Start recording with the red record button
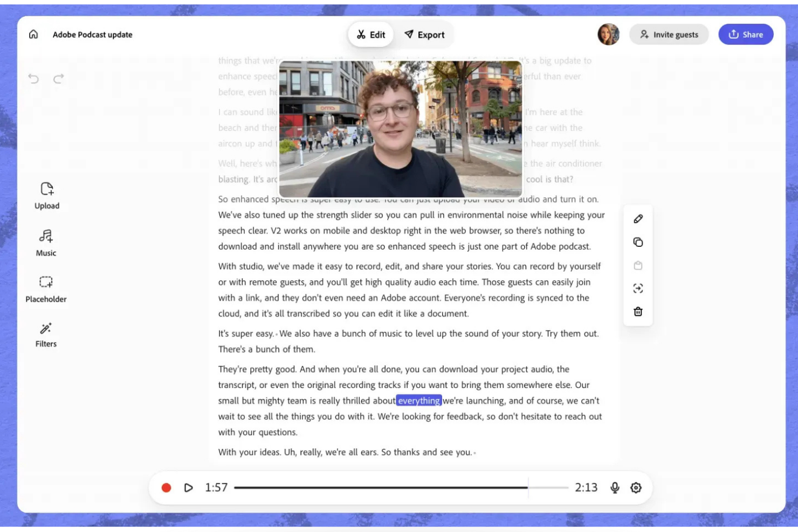 point(166,488)
